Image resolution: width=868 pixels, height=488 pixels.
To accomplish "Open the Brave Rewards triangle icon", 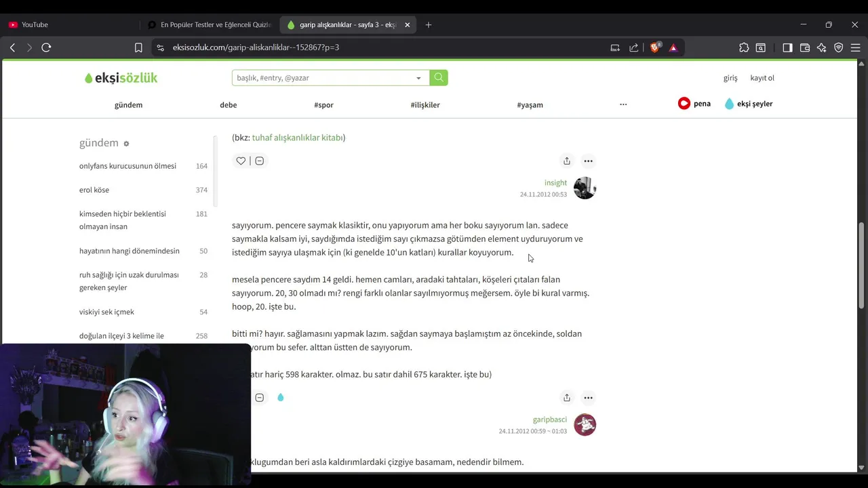I will click(x=673, y=47).
